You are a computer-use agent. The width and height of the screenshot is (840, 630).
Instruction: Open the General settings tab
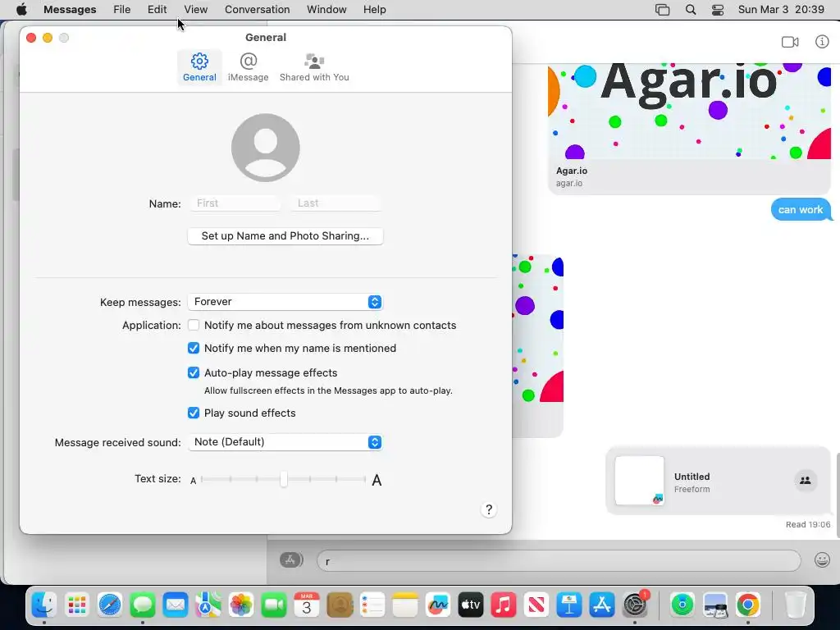(x=199, y=67)
